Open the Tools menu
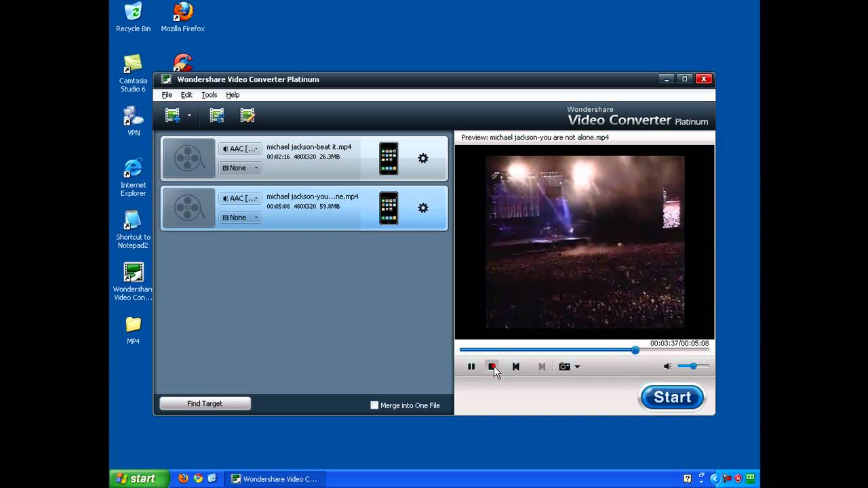Screen dimensions: 868x488 click(x=210, y=95)
